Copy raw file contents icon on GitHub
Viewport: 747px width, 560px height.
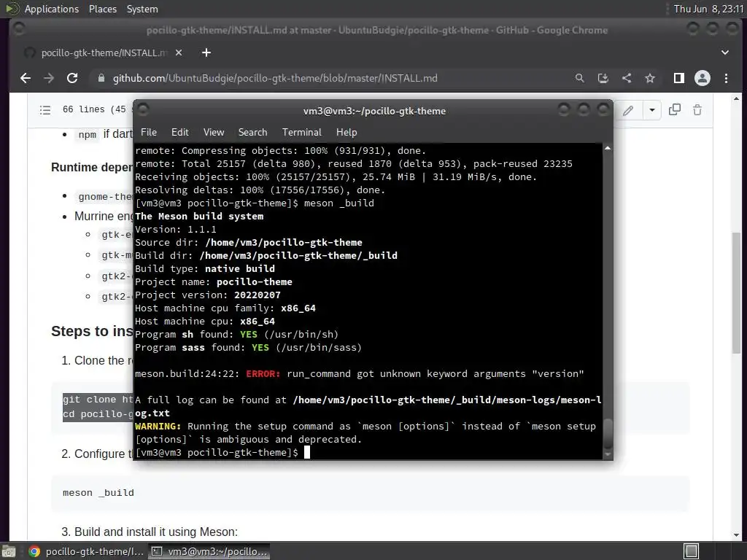tap(675, 110)
